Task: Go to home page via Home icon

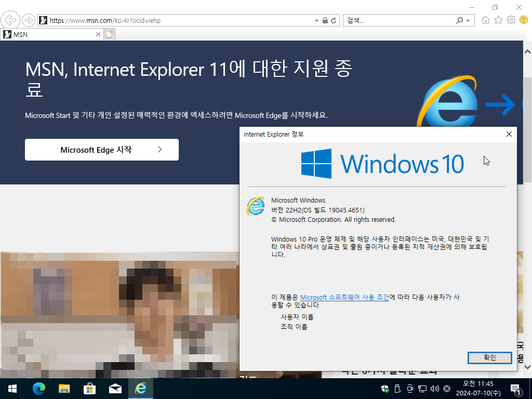Action: (486, 20)
